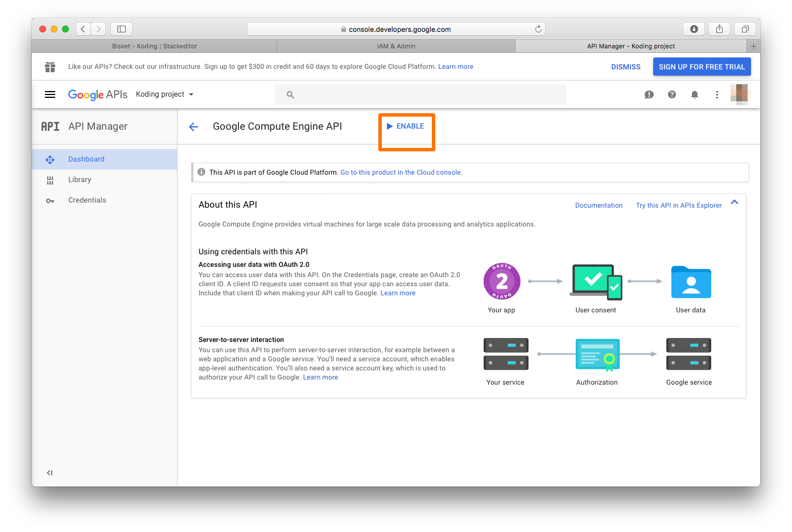Open Dashboard in the sidebar

[x=105, y=159]
